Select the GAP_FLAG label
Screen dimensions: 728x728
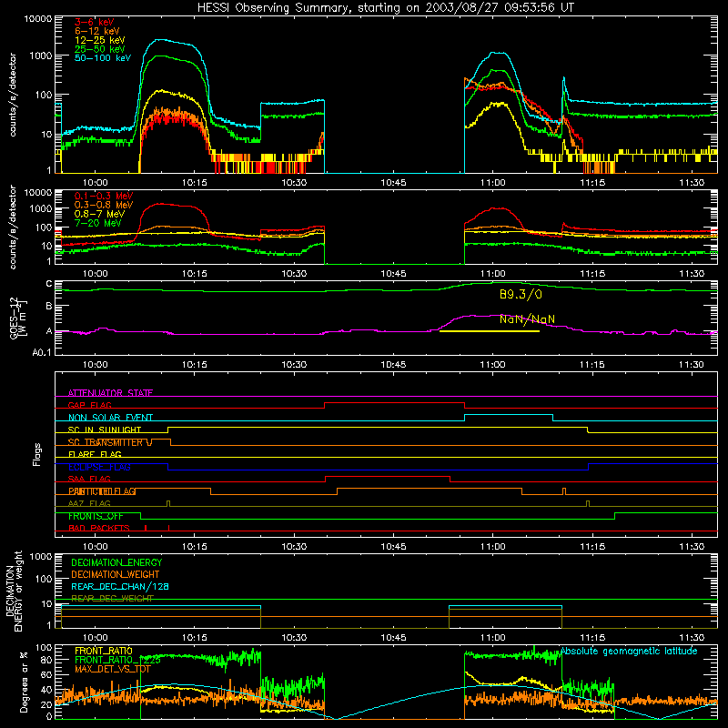pos(90,405)
